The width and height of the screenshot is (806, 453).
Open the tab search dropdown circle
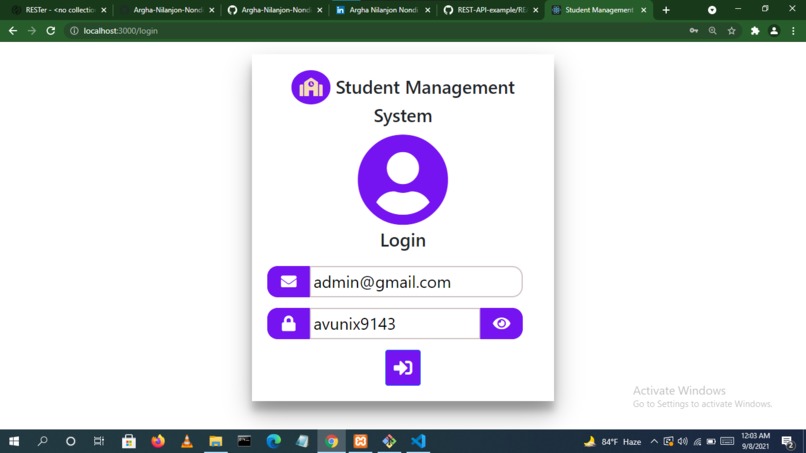pos(712,10)
